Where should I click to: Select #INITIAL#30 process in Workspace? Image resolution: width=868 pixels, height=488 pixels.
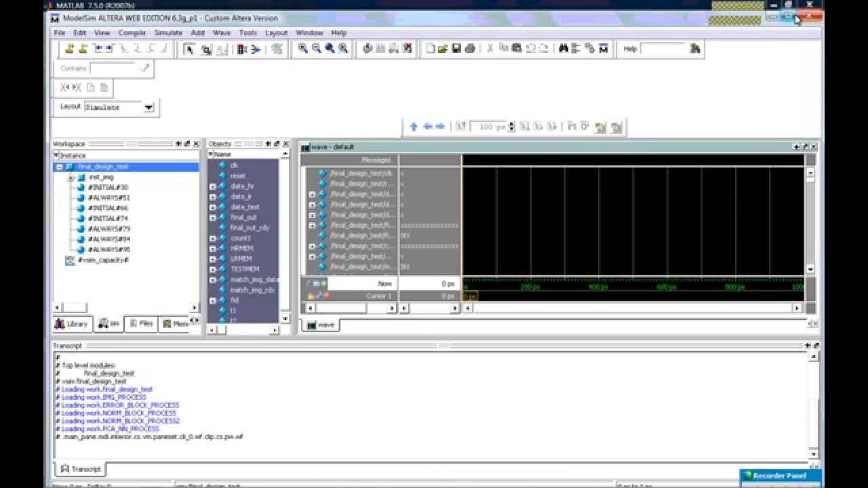tap(108, 187)
